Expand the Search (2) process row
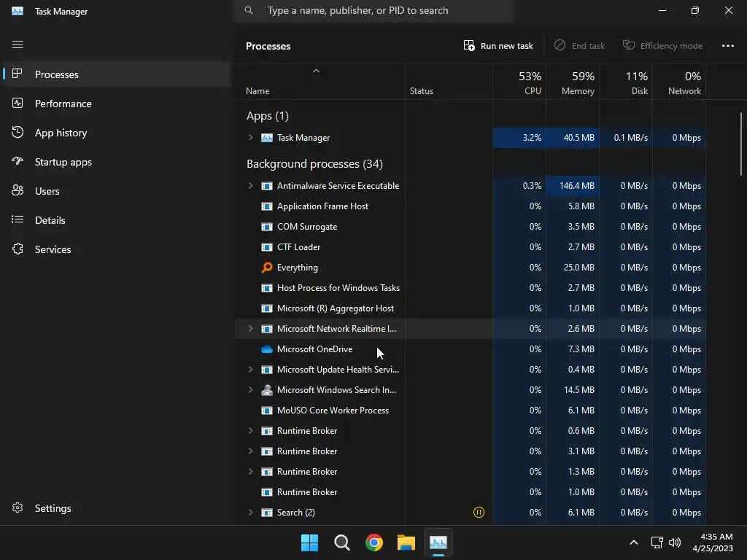Screen dimensions: 747x560 pyautogui.click(x=251, y=513)
